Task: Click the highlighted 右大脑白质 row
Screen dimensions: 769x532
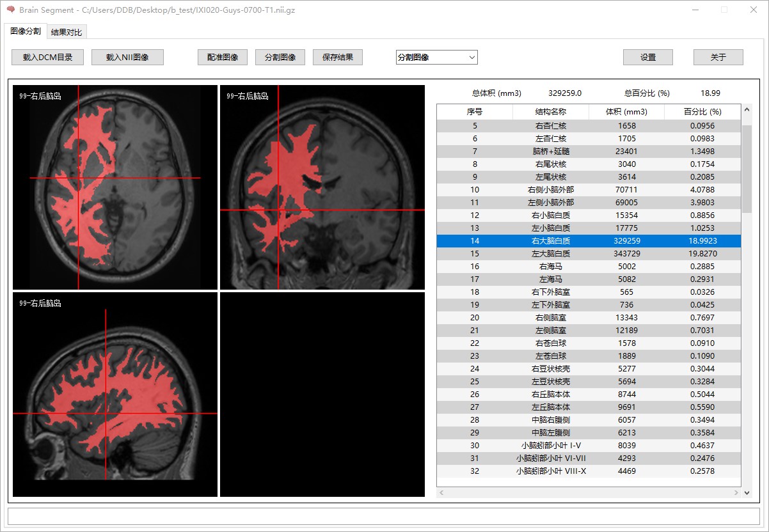Action: [x=589, y=241]
